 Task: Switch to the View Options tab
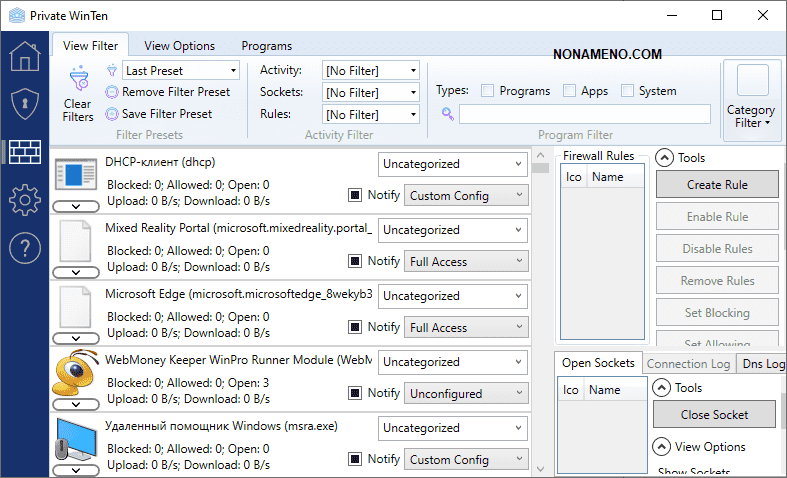(179, 46)
